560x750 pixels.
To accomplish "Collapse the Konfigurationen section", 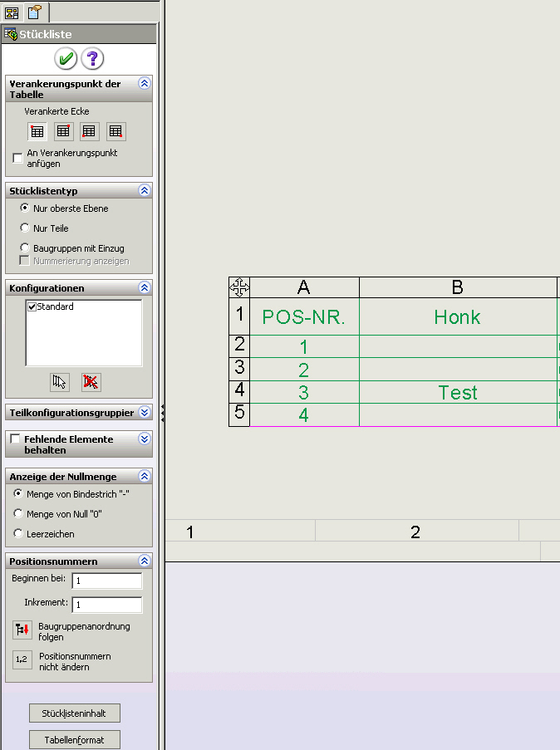I will tap(145, 287).
